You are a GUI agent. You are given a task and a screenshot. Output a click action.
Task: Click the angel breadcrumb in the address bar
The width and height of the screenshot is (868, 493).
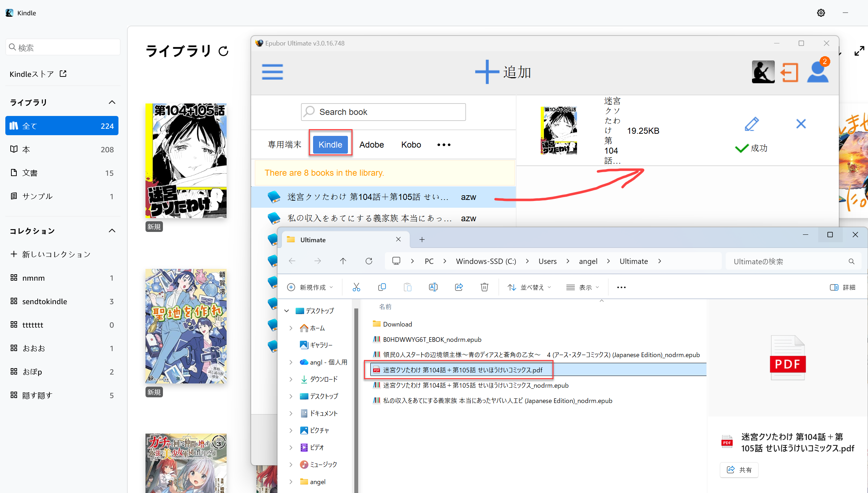point(588,261)
